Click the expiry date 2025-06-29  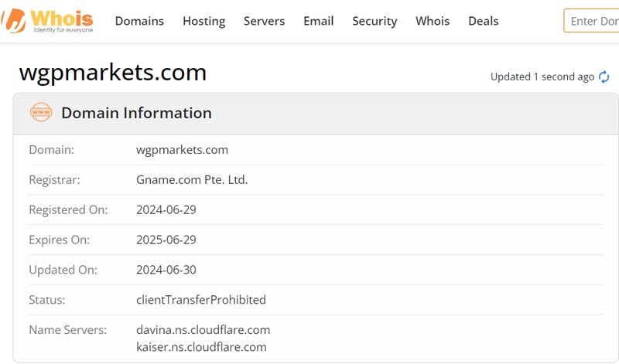[166, 240]
